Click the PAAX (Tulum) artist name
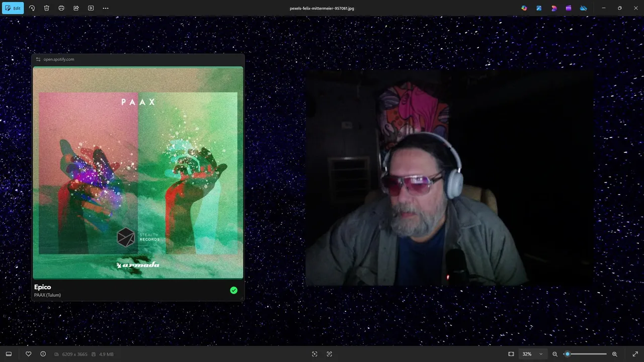Image resolution: width=644 pixels, height=362 pixels. (47, 295)
